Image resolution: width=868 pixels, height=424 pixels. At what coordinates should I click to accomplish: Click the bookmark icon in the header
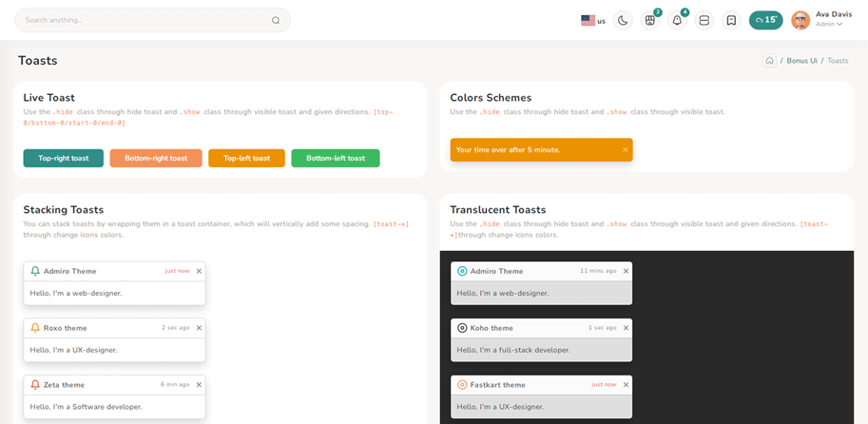(731, 20)
